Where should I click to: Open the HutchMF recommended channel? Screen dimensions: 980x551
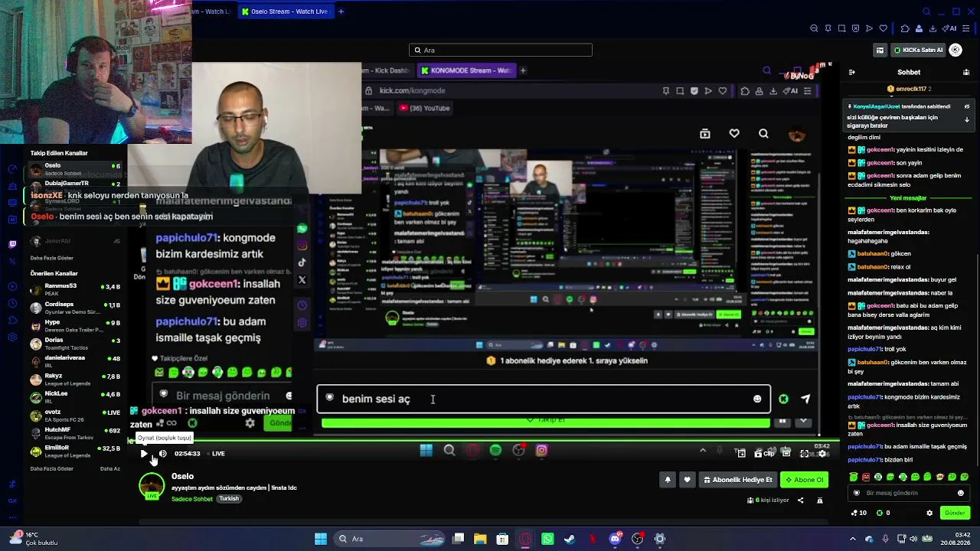click(x=75, y=433)
